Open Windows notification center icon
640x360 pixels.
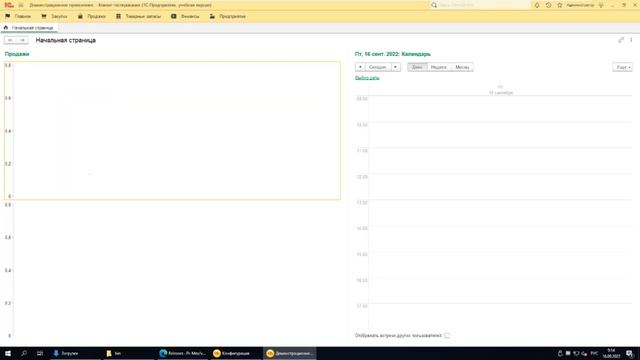coord(630,353)
